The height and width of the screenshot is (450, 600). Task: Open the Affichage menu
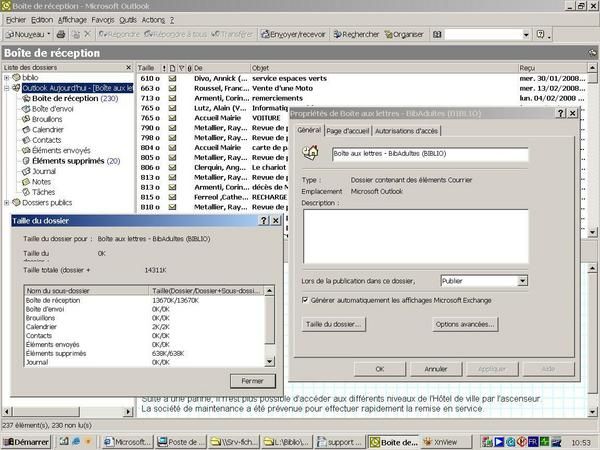[72, 20]
